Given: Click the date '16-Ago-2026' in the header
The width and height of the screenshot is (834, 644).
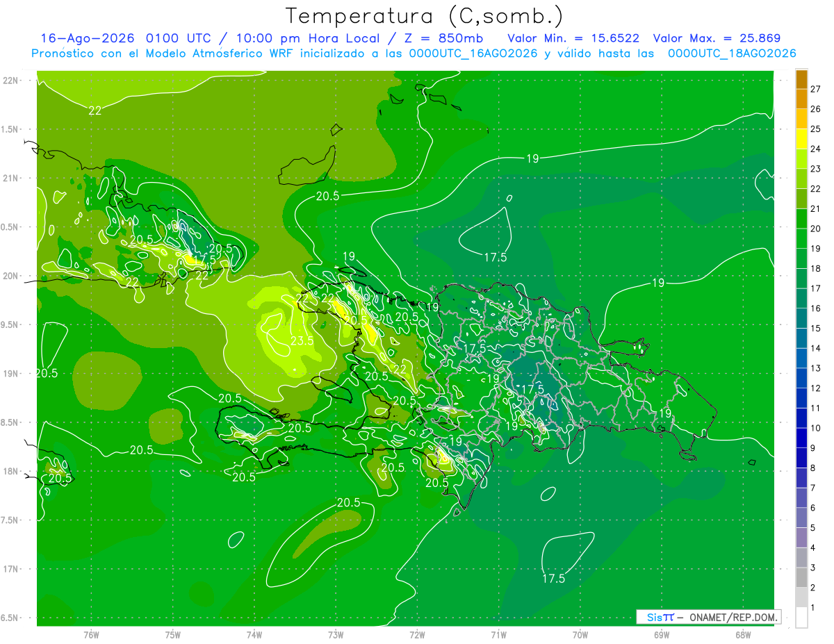Looking at the screenshot, I should [88, 38].
